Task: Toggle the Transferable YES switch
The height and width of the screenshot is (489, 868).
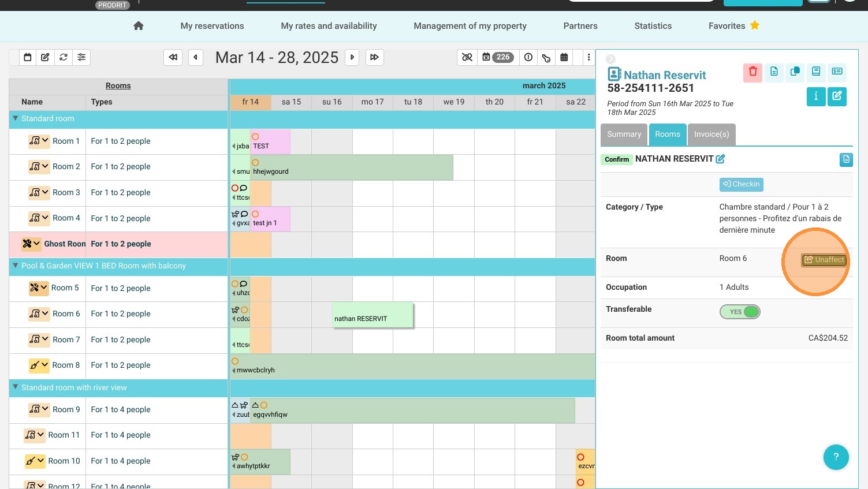Action: pyautogui.click(x=740, y=312)
